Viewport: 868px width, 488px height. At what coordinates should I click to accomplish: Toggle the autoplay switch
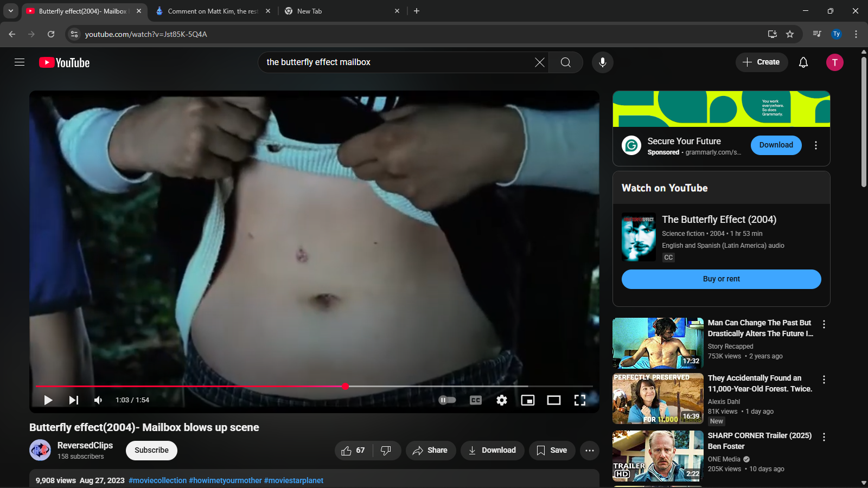pyautogui.click(x=447, y=400)
